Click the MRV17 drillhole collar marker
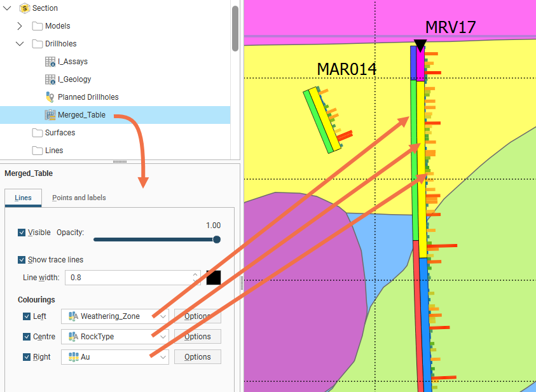 (x=420, y=44)
